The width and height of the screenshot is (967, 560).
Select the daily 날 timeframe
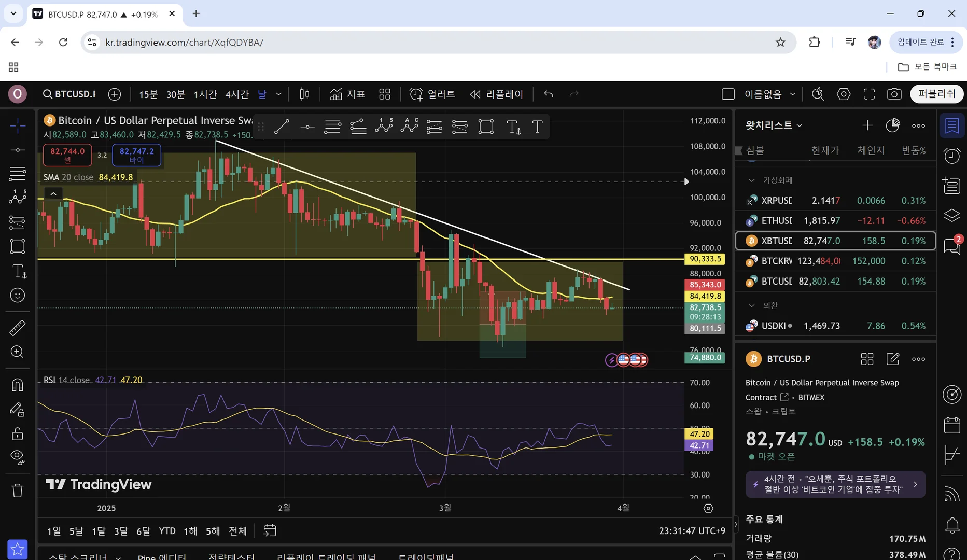pos(262,94)
